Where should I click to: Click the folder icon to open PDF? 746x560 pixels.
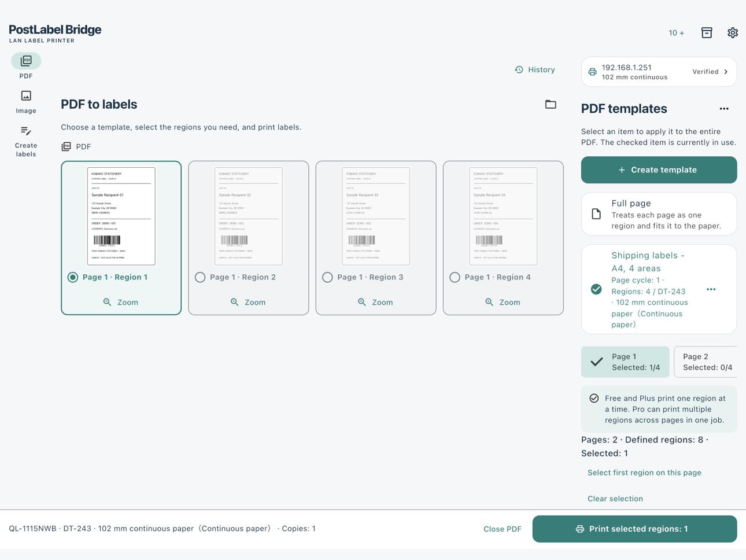click(551, 104)
